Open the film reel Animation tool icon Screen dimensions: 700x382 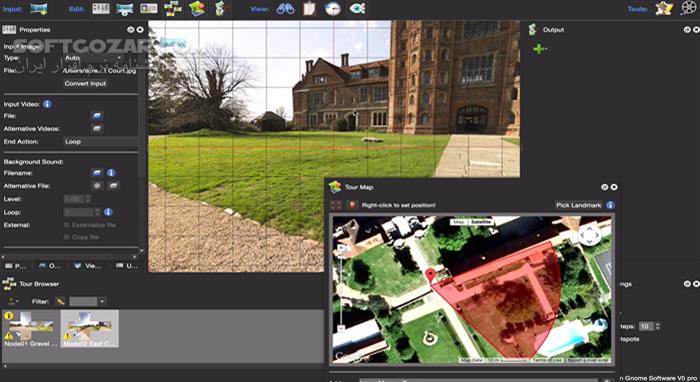[689, 8]
